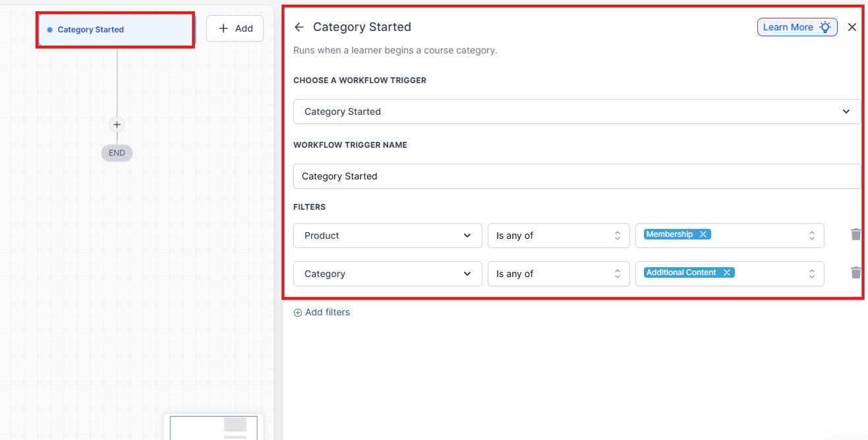Expand the Product filter field dropdown

tap(388, 236)
